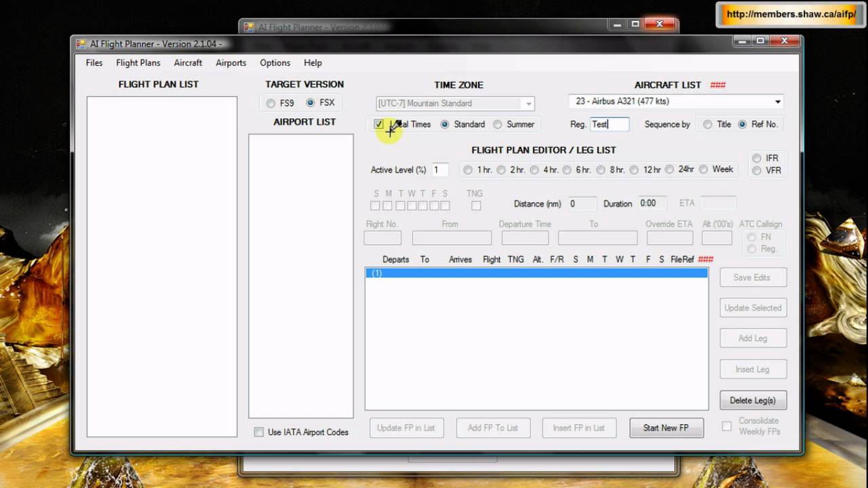This screenshot has height=488, width=868.
Task: Click the ETA field
Action: [718, 203]
